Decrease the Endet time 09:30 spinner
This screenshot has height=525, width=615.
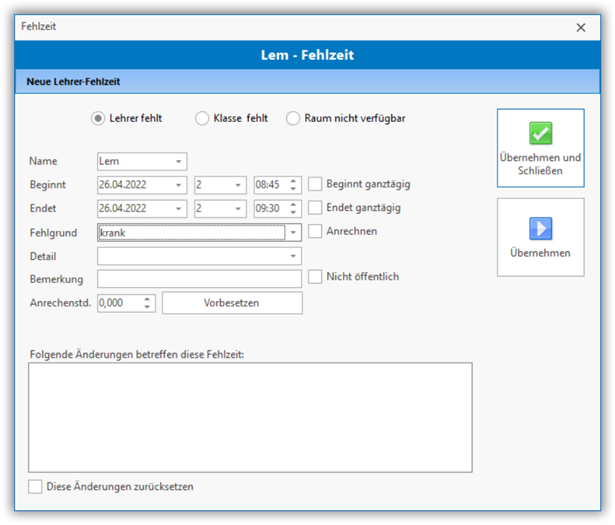pyautogui.click(x=293, y=213)
